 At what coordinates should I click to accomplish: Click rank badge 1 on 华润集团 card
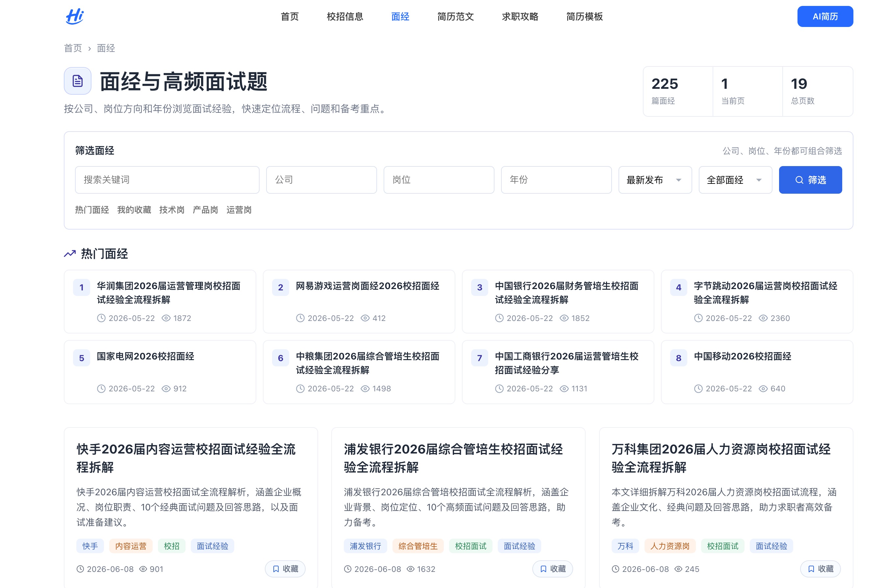81,288
